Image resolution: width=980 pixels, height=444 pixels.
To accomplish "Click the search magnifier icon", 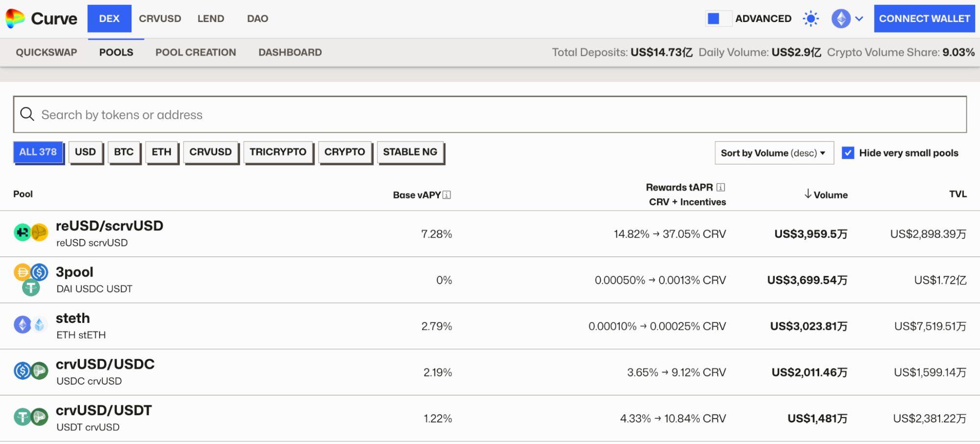I will click(x=27, y=114).
